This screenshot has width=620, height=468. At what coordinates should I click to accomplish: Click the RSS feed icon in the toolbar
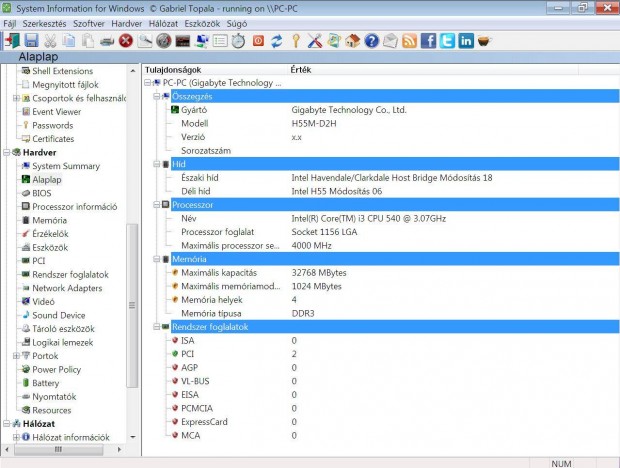409,41
